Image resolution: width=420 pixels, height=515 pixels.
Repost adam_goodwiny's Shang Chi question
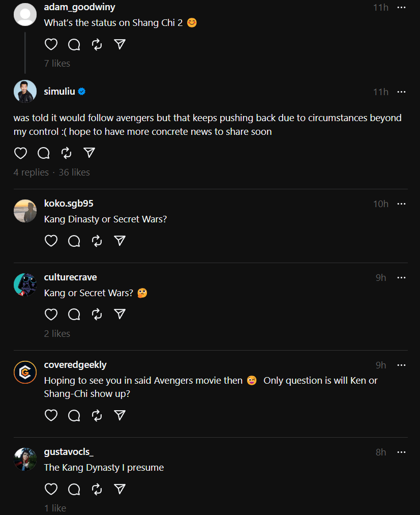tap(97, 45)
